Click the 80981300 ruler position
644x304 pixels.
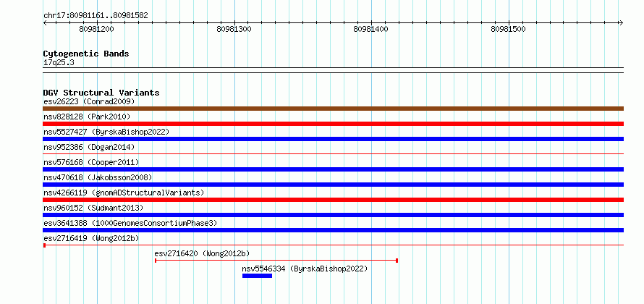[x=234, y=29]
